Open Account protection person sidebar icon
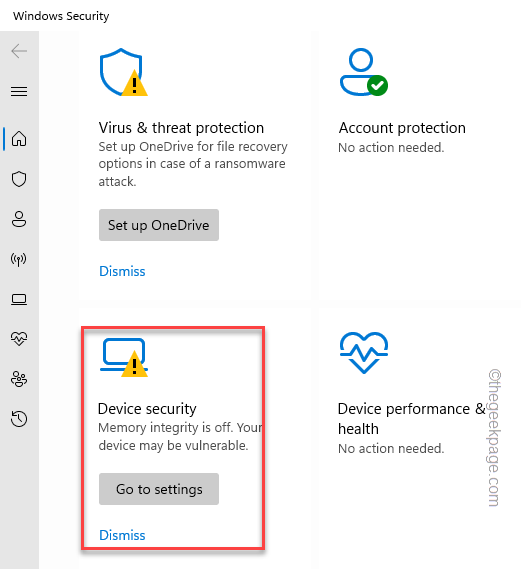The height and width of the screenshot is (569, 521). (19, 219)
